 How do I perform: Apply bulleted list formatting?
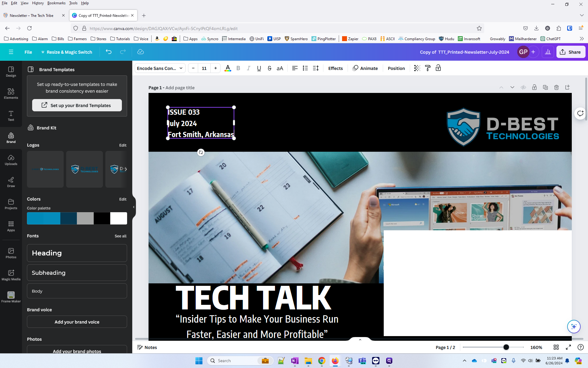(x=305, y=68)
